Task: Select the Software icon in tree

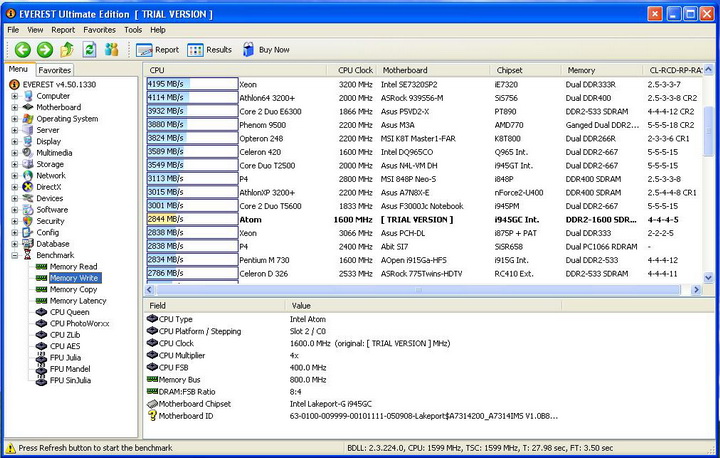Action: click(28, 209)
